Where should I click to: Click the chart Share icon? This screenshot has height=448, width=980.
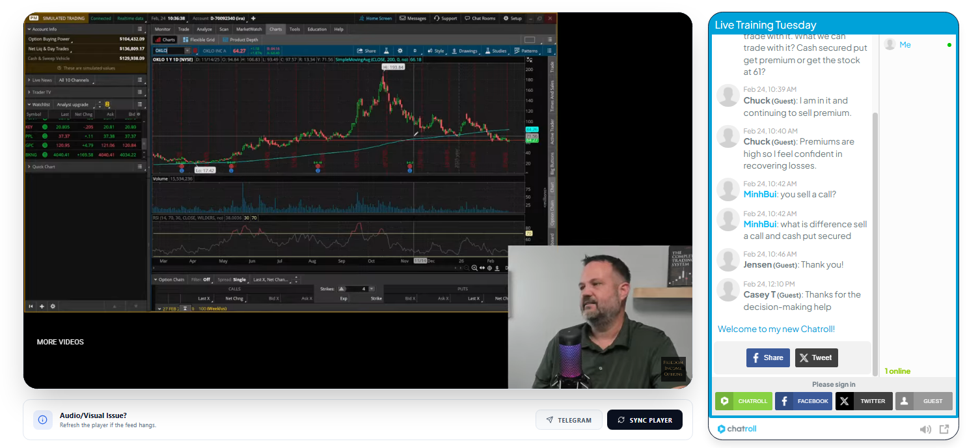366,51
